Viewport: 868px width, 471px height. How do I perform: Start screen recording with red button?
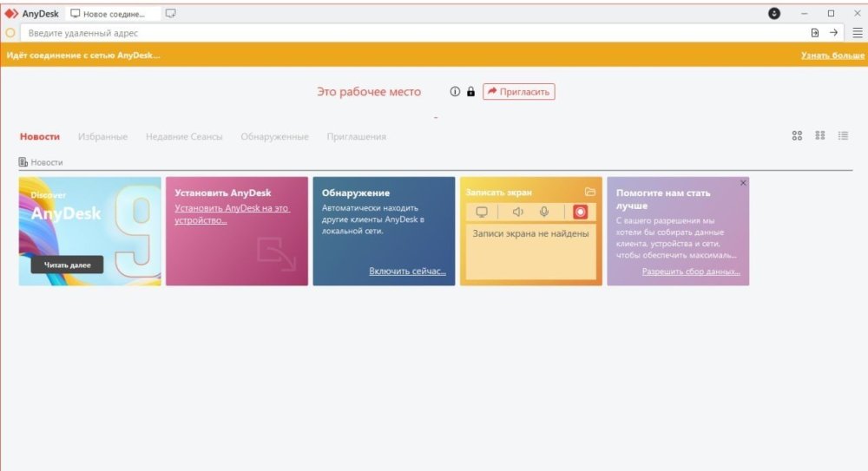(x=580, y=212)
